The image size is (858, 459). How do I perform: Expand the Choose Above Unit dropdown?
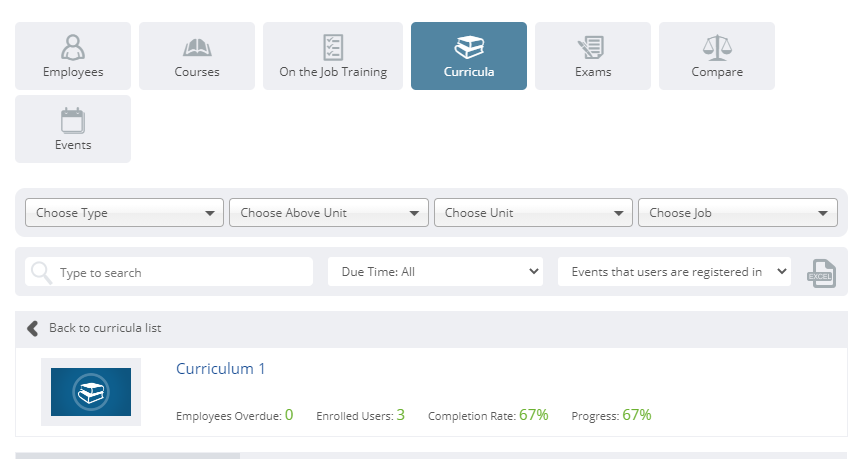(x=329, y=213)
